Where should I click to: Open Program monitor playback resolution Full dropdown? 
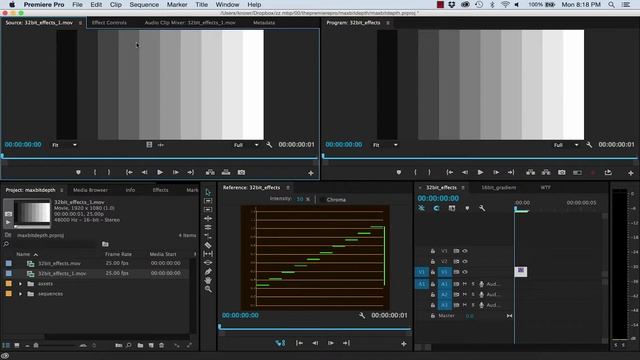(x=567, y=145)
